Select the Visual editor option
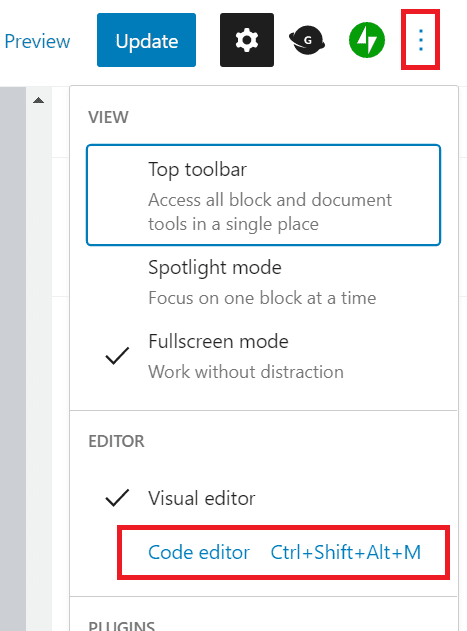 tap(264, 498)
